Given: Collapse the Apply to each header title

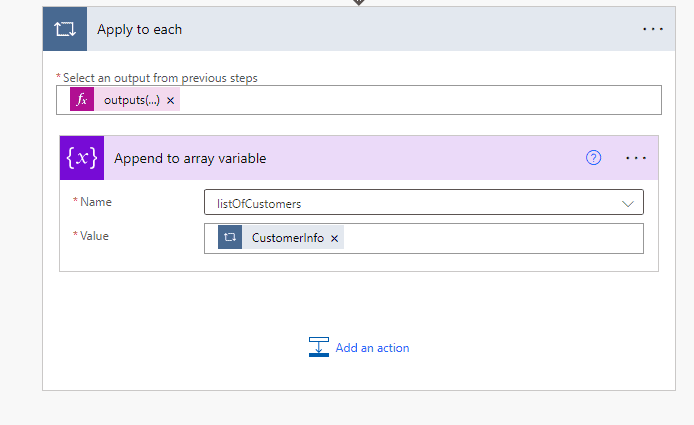Looking at the screenshot, I should point(139,29).
